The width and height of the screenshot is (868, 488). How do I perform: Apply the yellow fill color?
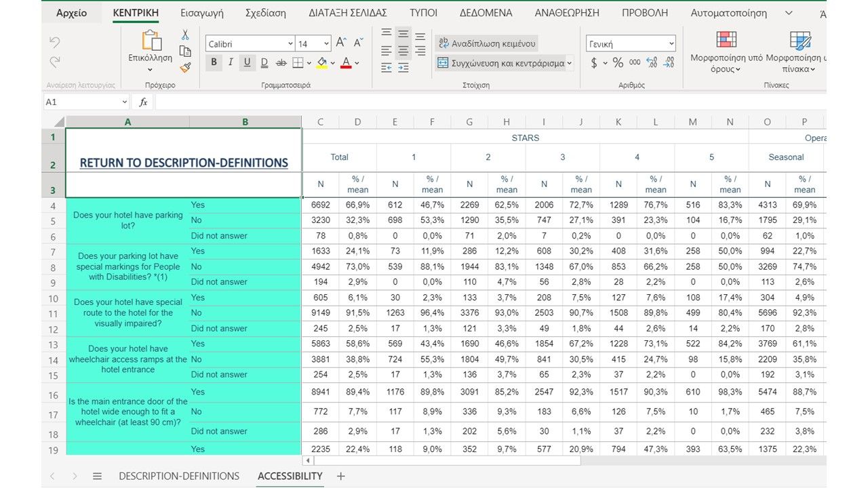pos(322,63)
